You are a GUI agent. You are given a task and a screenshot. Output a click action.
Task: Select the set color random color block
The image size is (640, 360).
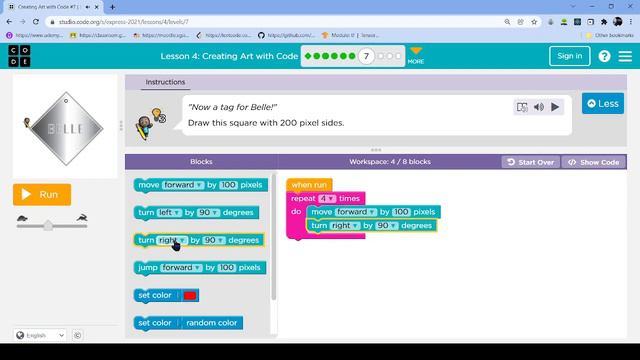tap(188, 323)
